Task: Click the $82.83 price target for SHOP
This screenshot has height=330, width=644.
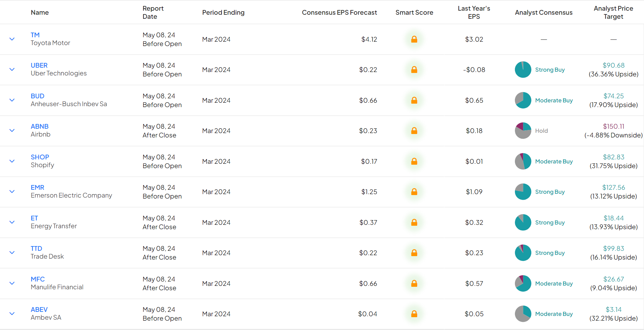Action: [614, 157]
